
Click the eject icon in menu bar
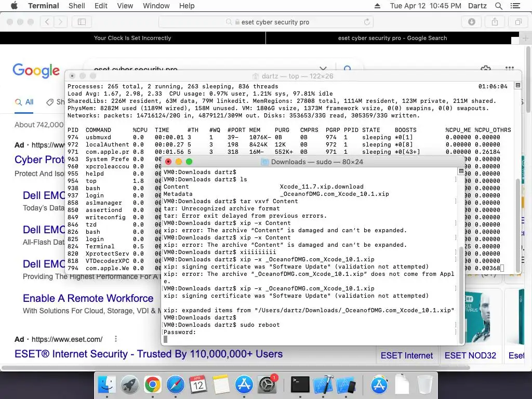(x=377, y=6)
